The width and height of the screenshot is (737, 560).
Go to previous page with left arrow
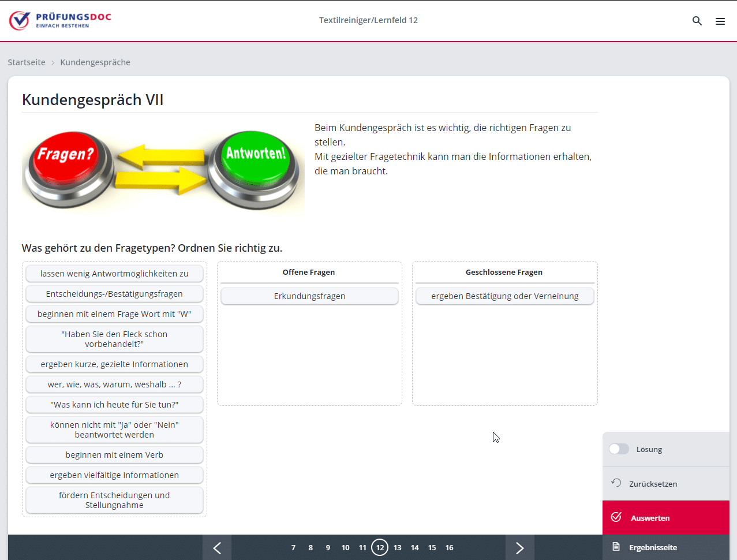pos(217,548)
